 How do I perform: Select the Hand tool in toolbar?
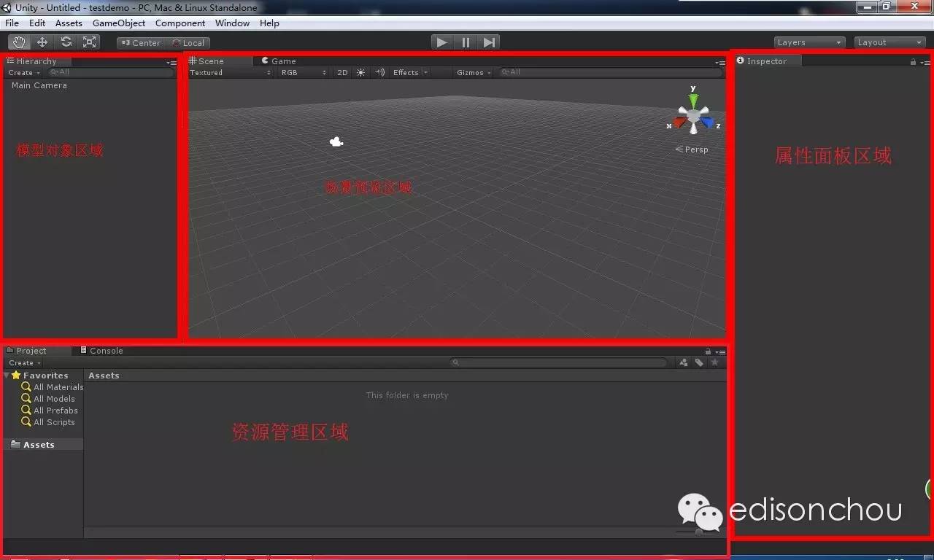[x=19, y=42]
